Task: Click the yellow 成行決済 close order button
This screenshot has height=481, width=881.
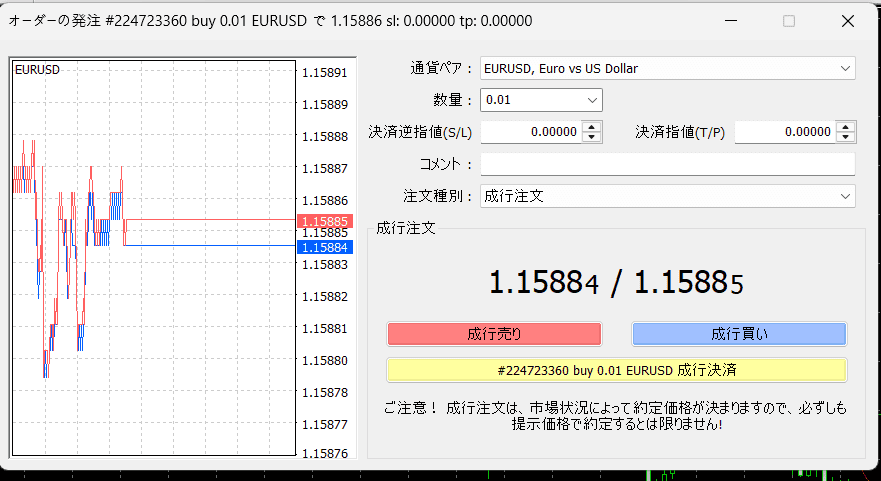Action: 616,370
